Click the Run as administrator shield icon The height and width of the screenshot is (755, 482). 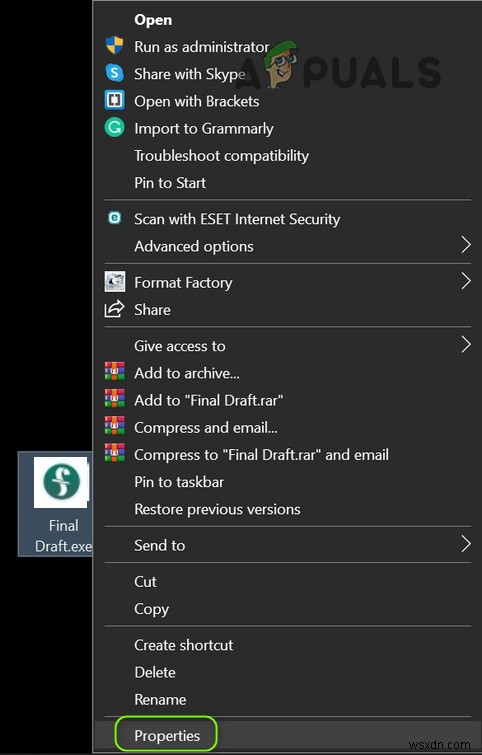pyautogui.click(x=115, y=46)
